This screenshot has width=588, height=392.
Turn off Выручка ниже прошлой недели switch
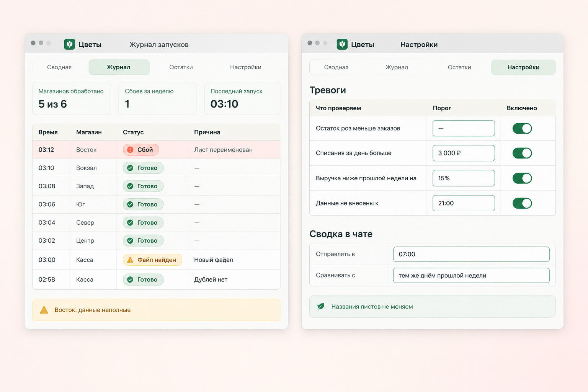[522, 178]
